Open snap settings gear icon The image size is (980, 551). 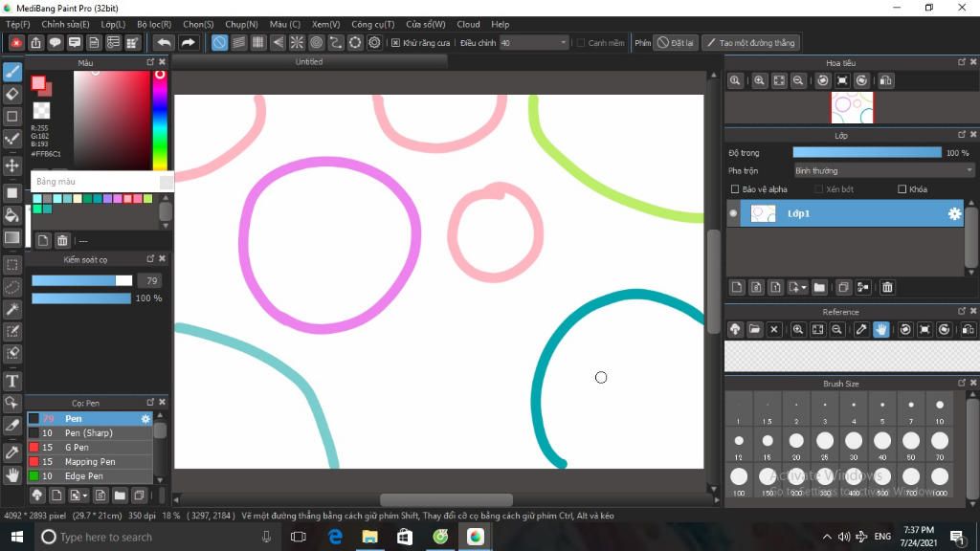click(374, 42)
